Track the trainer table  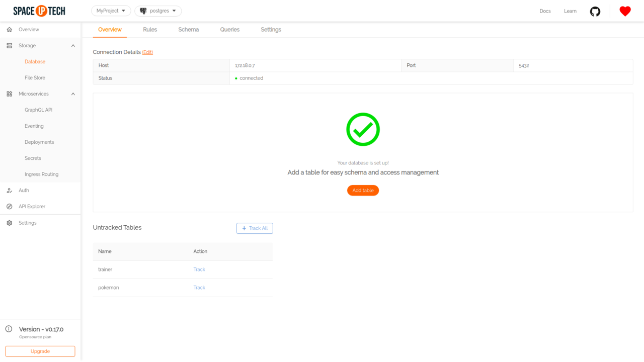(x=199, y=269)
